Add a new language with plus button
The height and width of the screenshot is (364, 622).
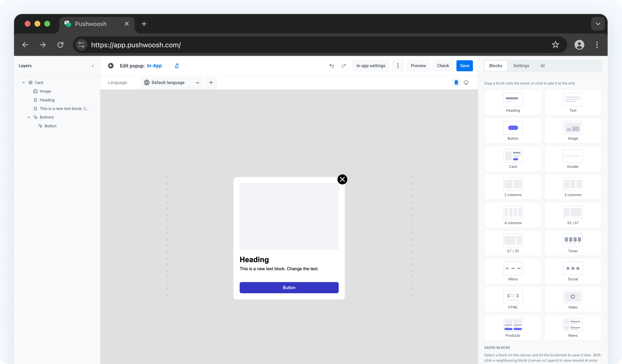211,83
